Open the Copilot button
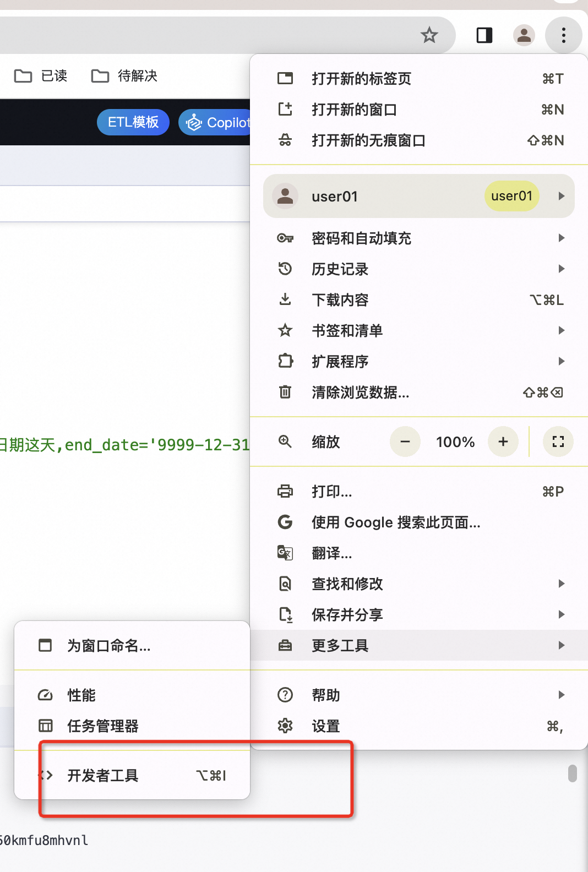588x872 pixels. tap(216, 122)
